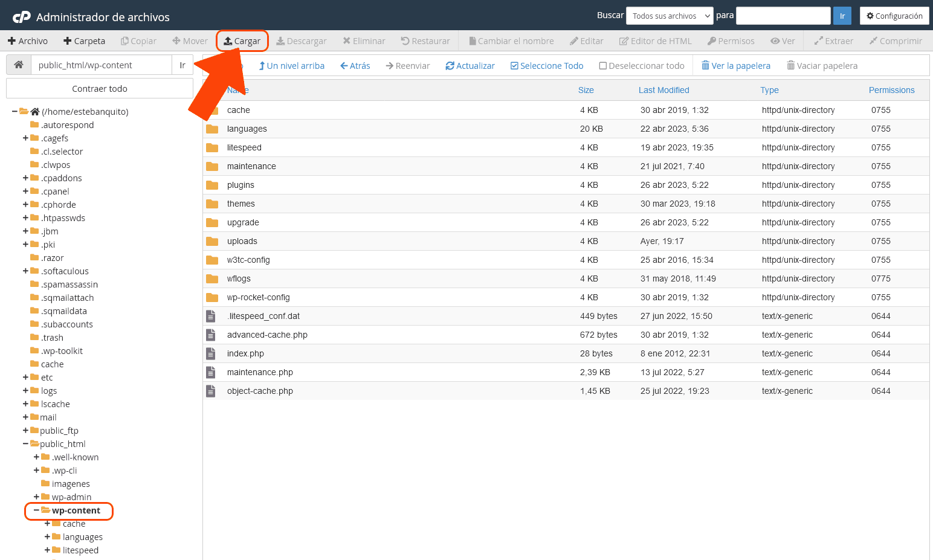The height and width of the screenshot is (560, 933).
Task: Click the Cargar upload toolbar button
Action: coord(242,41)
